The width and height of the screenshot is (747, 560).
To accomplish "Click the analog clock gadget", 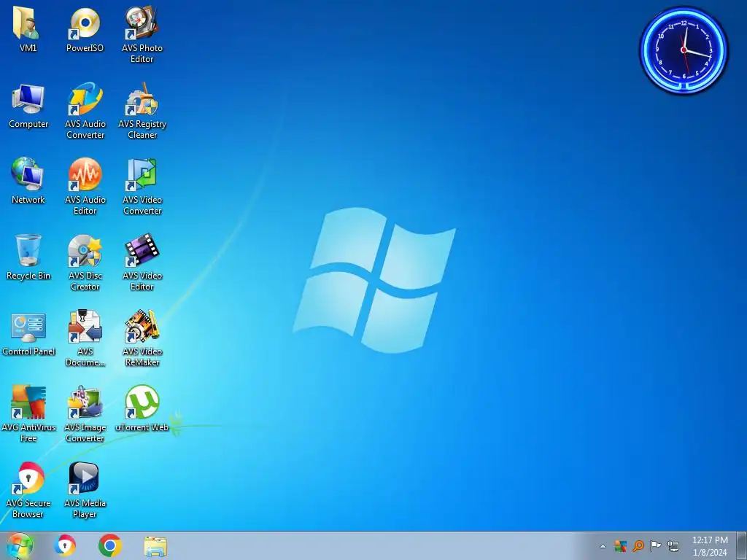I will click(684, 50).
